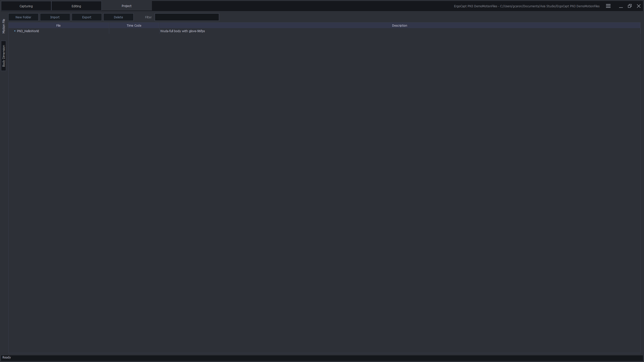
Task: Select the Project tab
Action: [x=127, y=6]
